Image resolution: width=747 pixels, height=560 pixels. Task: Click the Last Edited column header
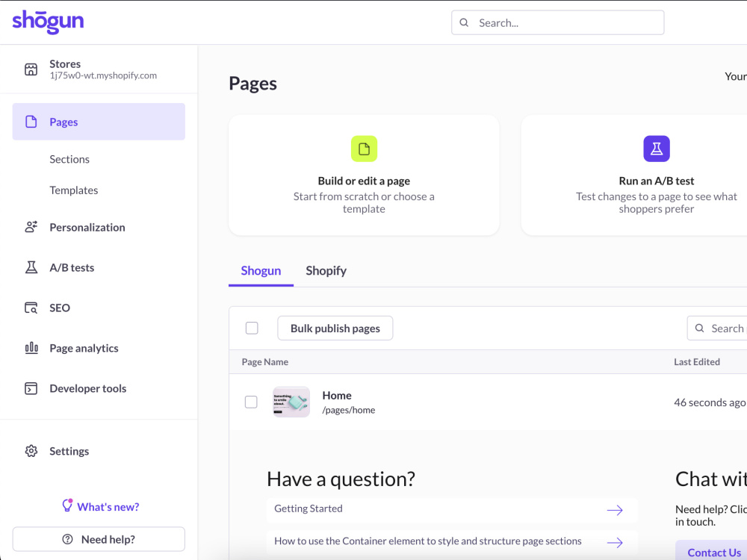click(696, 362)
